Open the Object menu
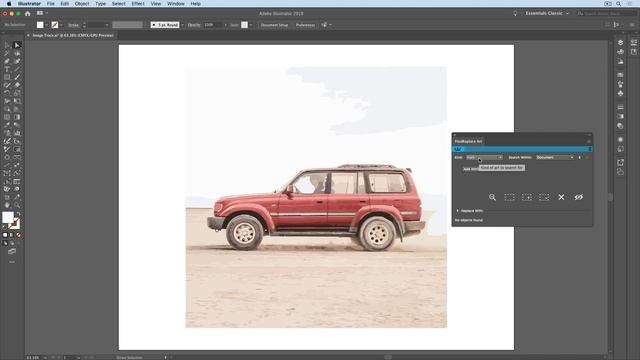Image resolution: width=640 pixels, height=360 pixels. click(82, 4)
